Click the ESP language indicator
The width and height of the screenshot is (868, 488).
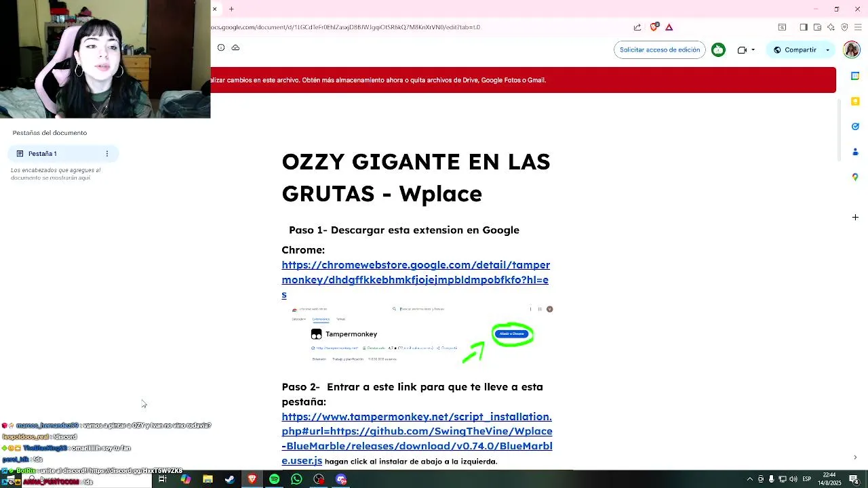808,479
